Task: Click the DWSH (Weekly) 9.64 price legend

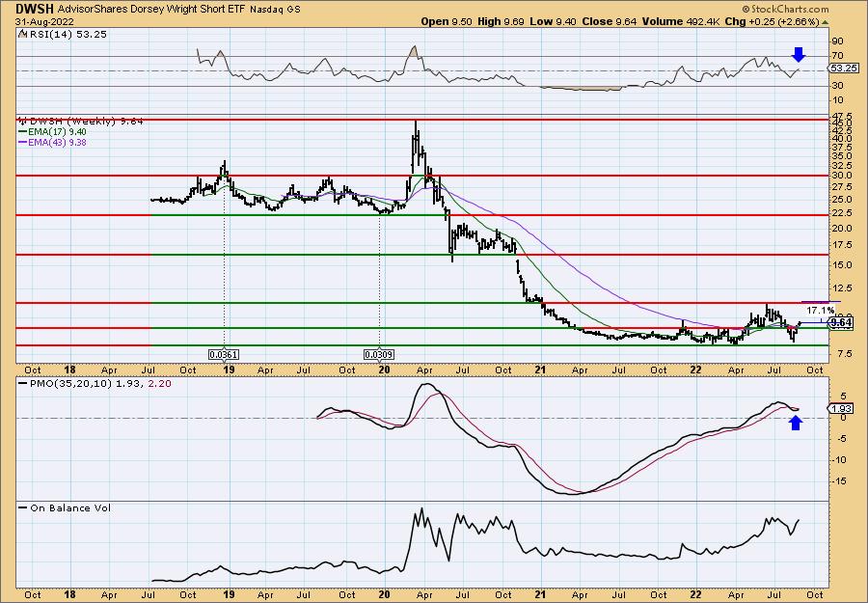Action: pos(81,121)
